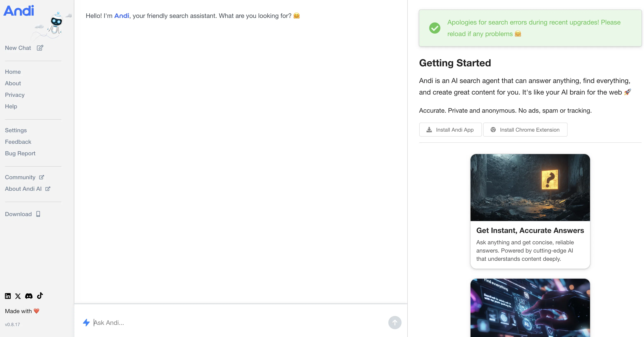Viewport: 644px width, 337px height.
Task: Open the Home menu item
Action: (x=13, y=72)
